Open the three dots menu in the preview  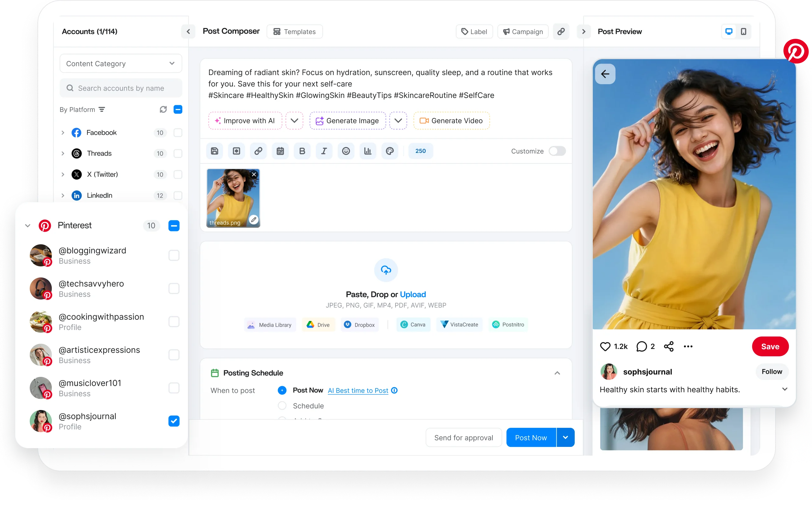coord(688,346)
